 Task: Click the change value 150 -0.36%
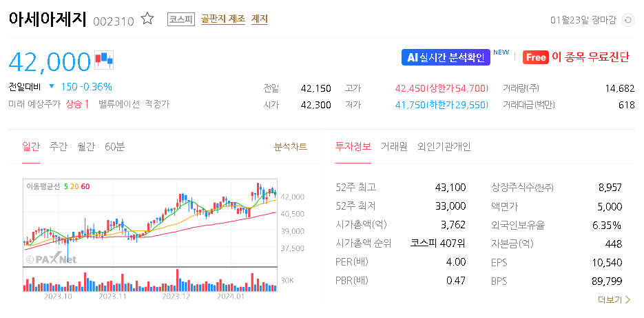point(86,87)
